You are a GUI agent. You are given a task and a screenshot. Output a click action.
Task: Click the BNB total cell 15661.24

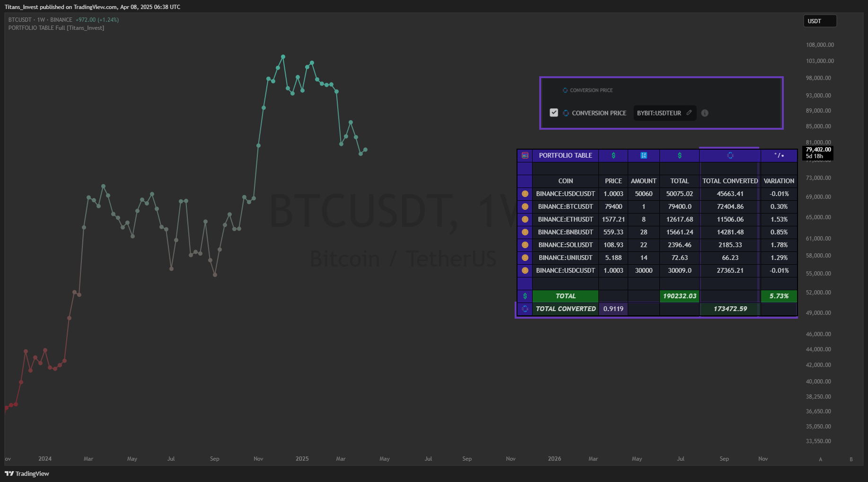680,232
